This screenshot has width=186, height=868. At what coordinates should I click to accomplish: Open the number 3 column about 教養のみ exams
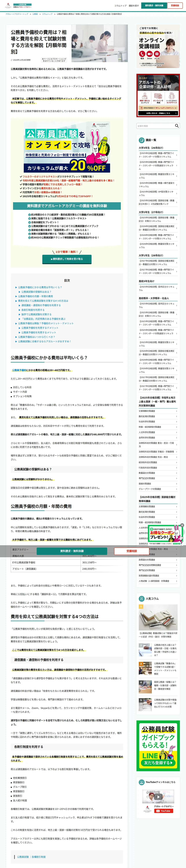point(158,669)
